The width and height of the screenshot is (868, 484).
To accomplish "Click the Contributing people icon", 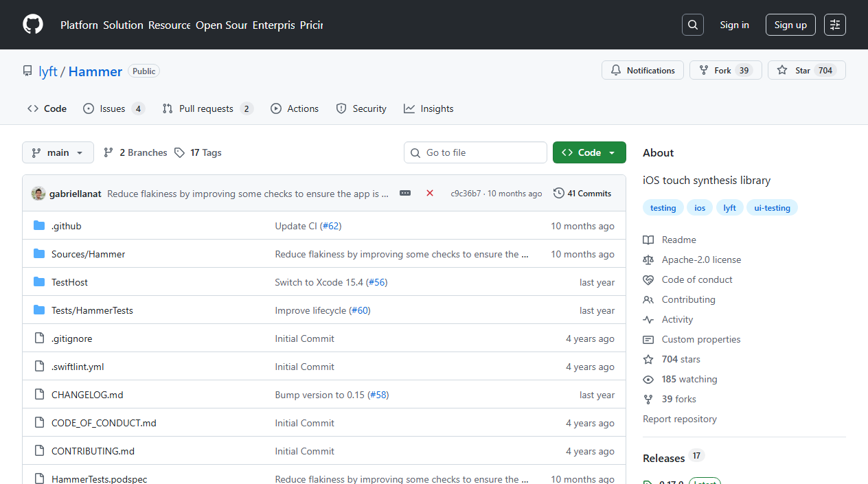I will point(648,299).
